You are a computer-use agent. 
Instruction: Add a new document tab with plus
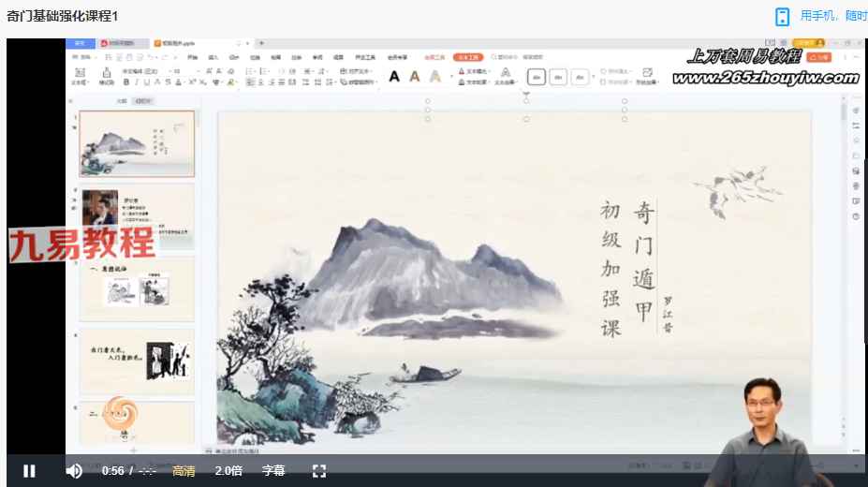[261, 43]
